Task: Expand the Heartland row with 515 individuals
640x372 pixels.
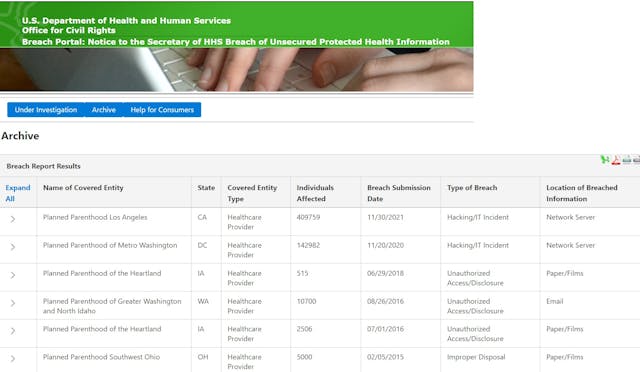Action: (13, 275)
